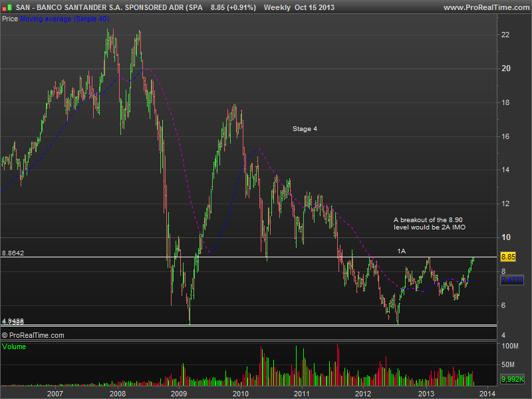Click the blue 7.4773 moving average tag
The image size is (532, 399).
(x=512, y=280)
